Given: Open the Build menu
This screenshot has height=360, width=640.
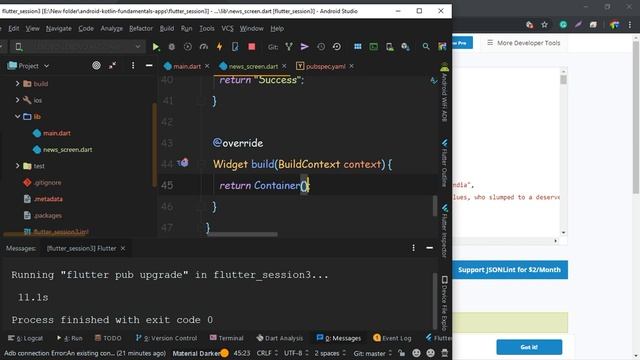Looking at the screenshot, I should coord(167,29).
